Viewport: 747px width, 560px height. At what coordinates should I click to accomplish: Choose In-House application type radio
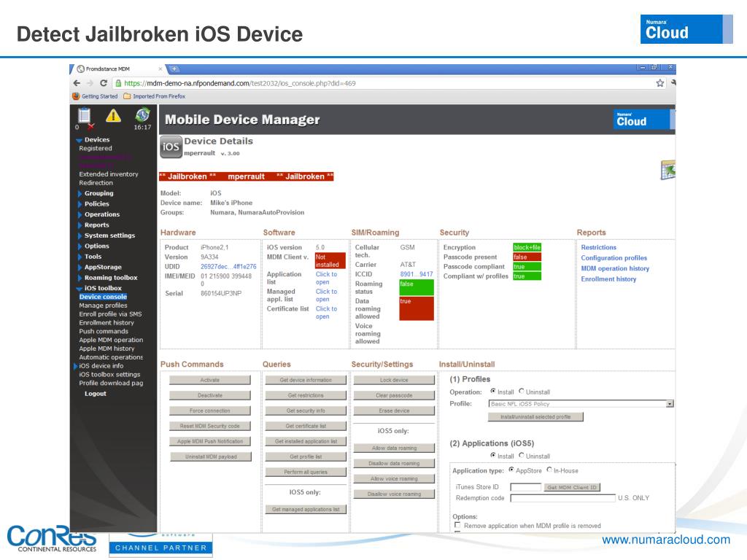[x=549, y=470]
